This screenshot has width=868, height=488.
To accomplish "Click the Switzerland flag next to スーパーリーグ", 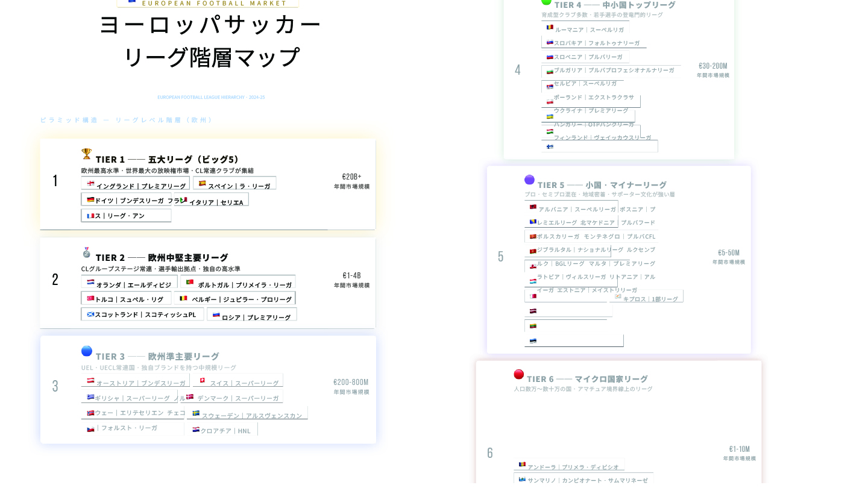I will tap(202, 380).
